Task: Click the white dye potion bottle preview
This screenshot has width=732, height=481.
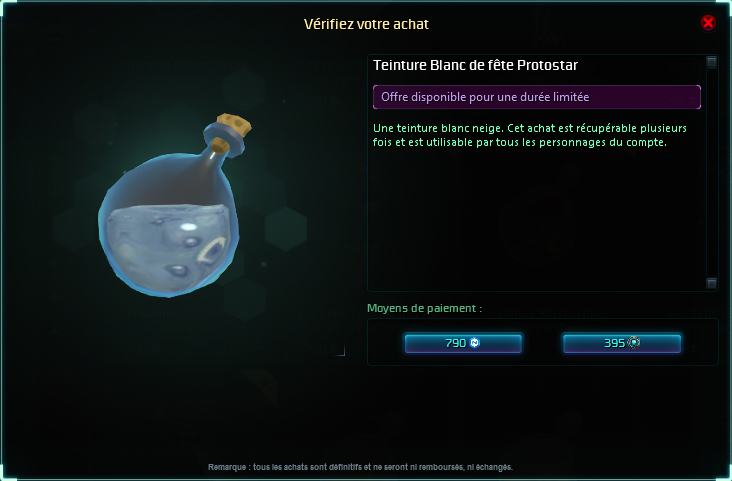Action: [x=175, y=205]
